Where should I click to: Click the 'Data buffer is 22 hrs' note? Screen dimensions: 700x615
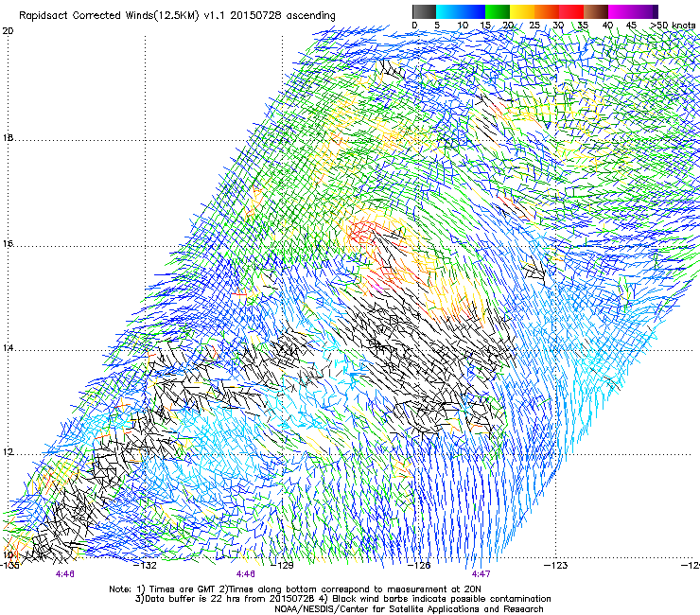(226, 599)
